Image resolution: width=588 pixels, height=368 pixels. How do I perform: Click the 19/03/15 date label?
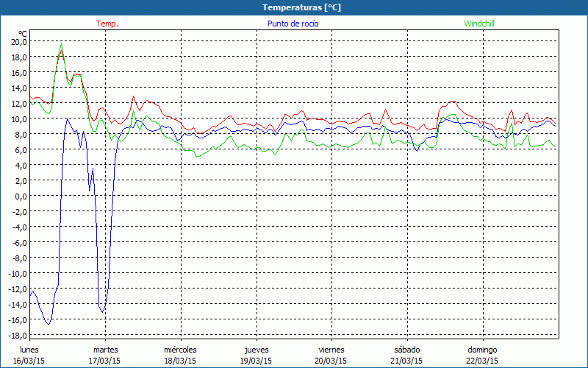pyautogui.click(x=257, y=361)
